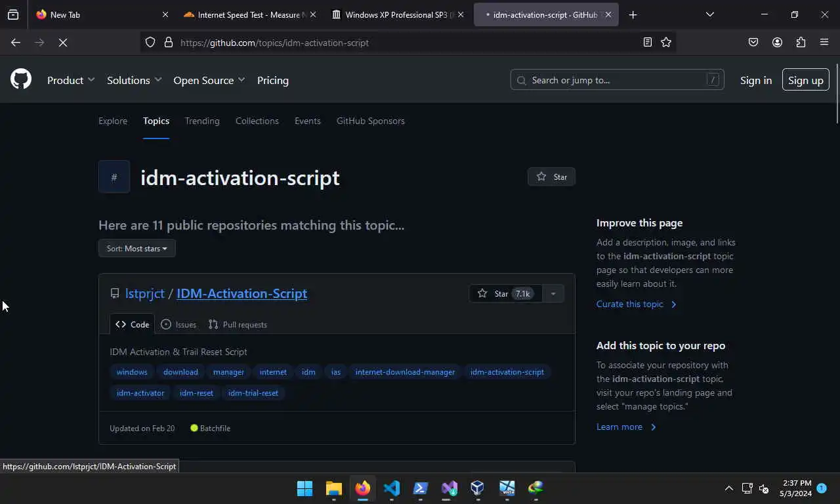
Task: Open the Firefox hamburger menu
Action: click(x=824, y=43)
